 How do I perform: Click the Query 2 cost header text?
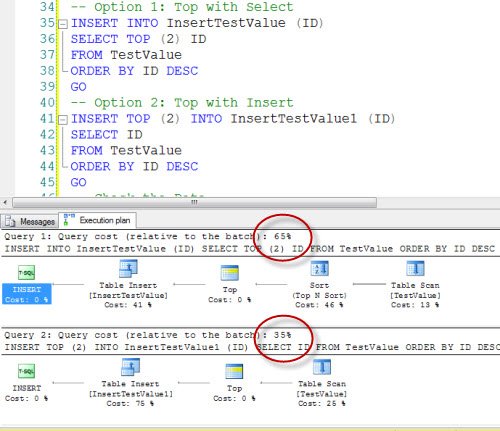pos(148,335)
